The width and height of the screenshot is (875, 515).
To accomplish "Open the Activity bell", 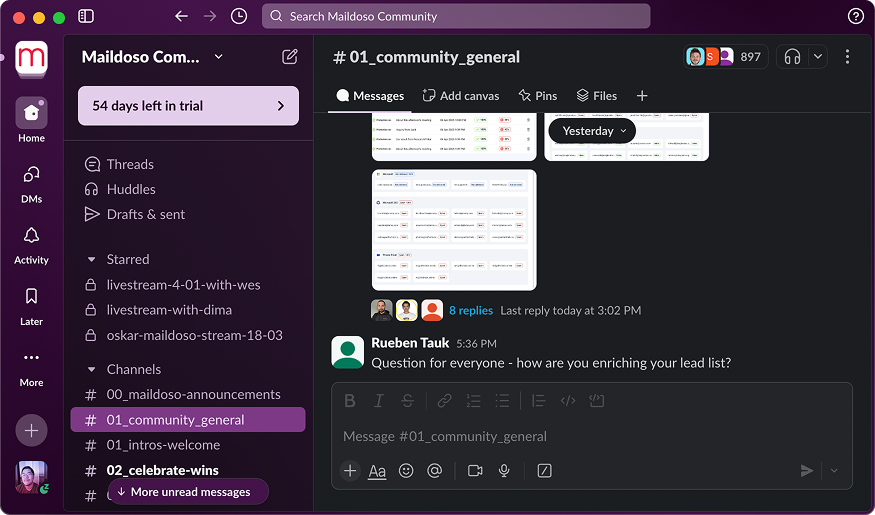I will [x=31, y=246].
